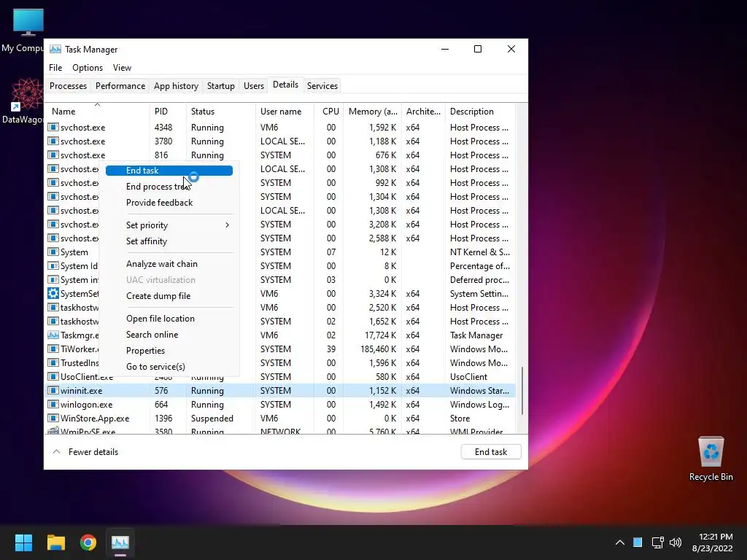Open the File menu
The image size is (747, 560).
point(55,68)
